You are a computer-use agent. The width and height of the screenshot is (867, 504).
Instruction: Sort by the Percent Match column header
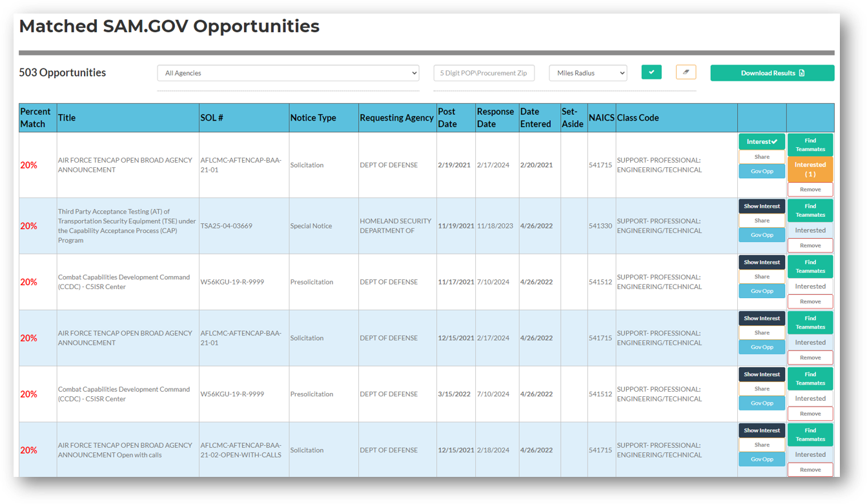tap(38, 118)
